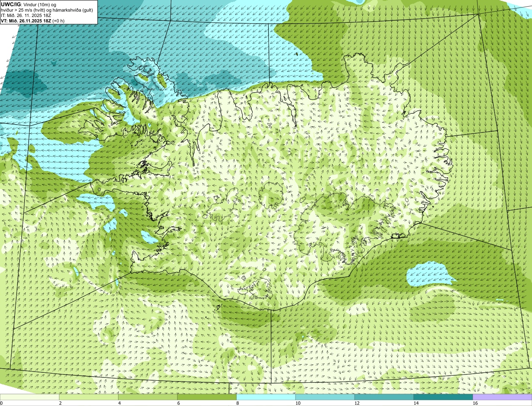Click the legend scale label '6'
532x406 pixels.
click(x=178, y=403)
